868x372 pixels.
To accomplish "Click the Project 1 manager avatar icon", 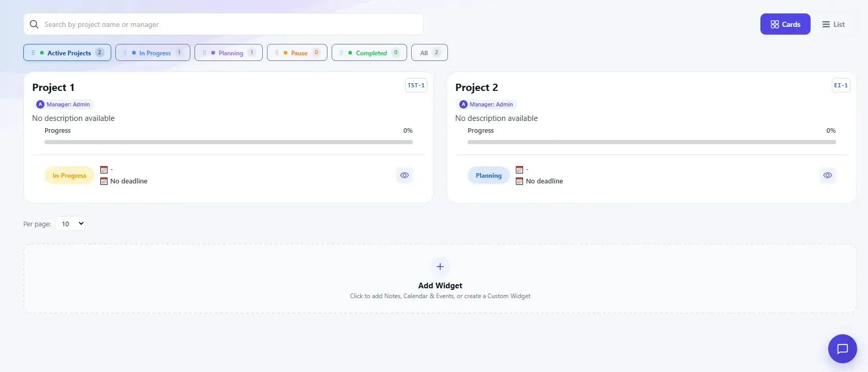I will coord(40,104).
